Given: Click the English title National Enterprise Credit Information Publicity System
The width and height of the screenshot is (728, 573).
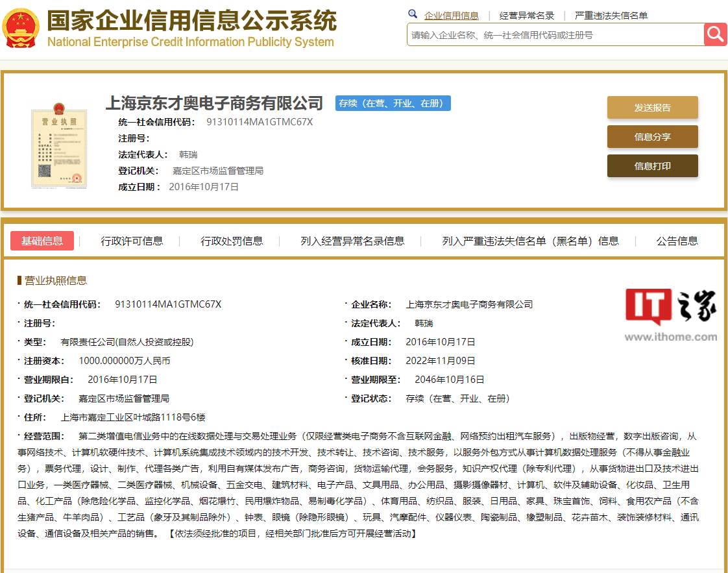Looking at the screenshot, I should pyautogui.click(x=190, y=42).
